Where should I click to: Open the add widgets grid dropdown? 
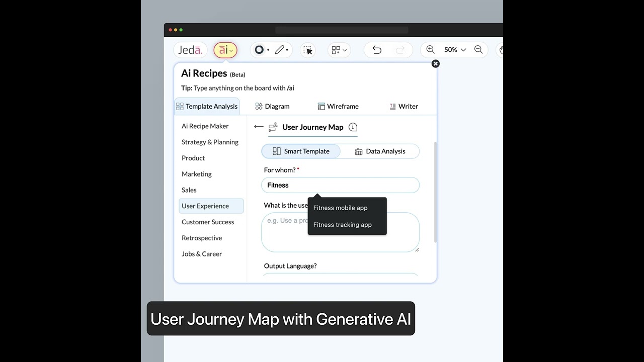(x=339, y=50)
